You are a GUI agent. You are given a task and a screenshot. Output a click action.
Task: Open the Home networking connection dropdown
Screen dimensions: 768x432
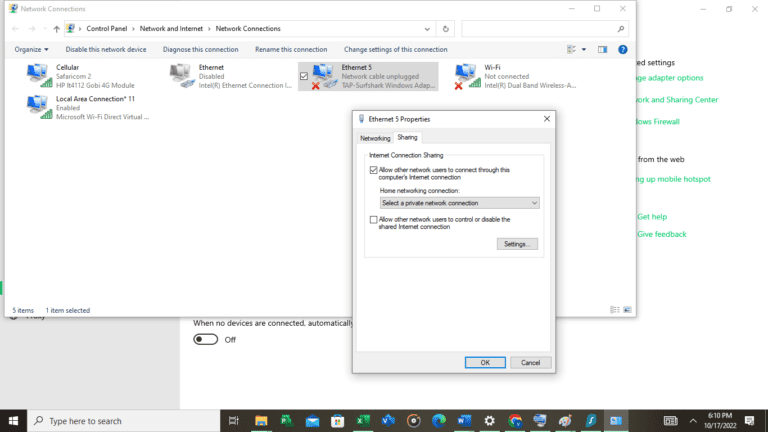coord(459,203)
